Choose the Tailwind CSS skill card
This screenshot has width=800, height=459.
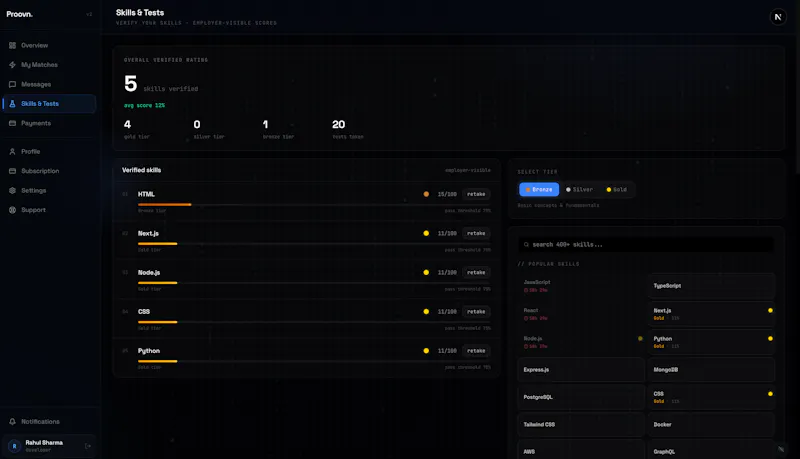tap(581, 424)
